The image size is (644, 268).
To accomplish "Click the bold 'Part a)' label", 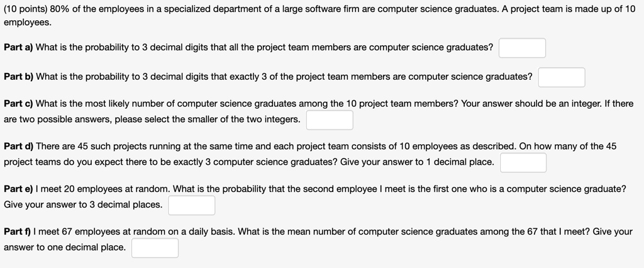I will (18, 47).
